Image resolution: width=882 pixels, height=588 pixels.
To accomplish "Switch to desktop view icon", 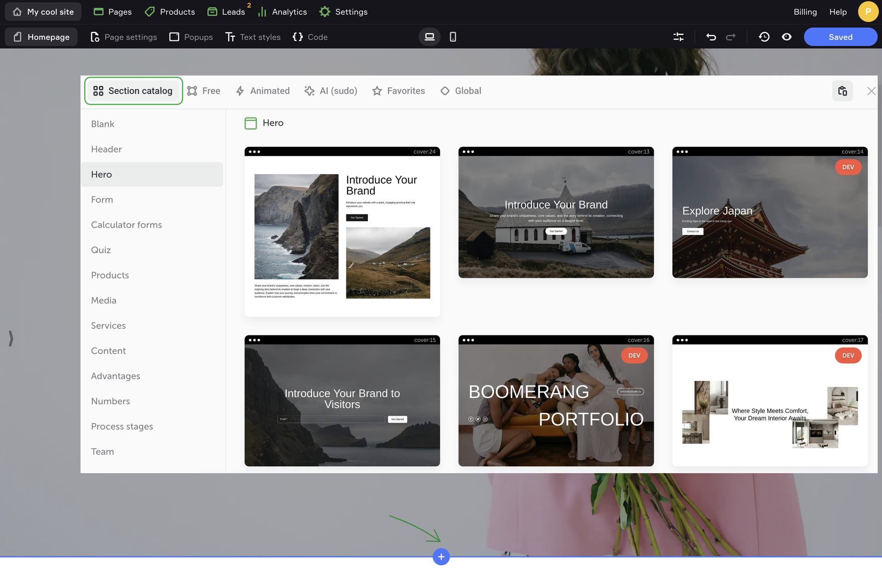I will point(429,37).
